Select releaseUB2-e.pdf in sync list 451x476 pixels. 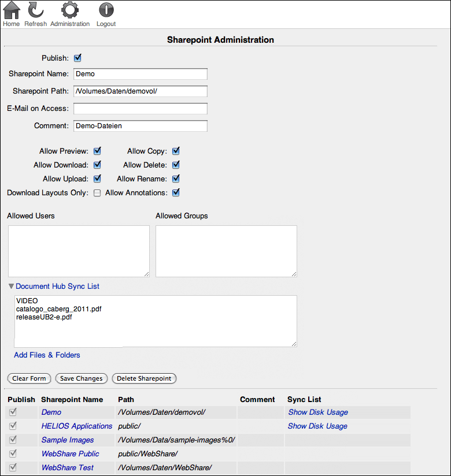(44, 317)
